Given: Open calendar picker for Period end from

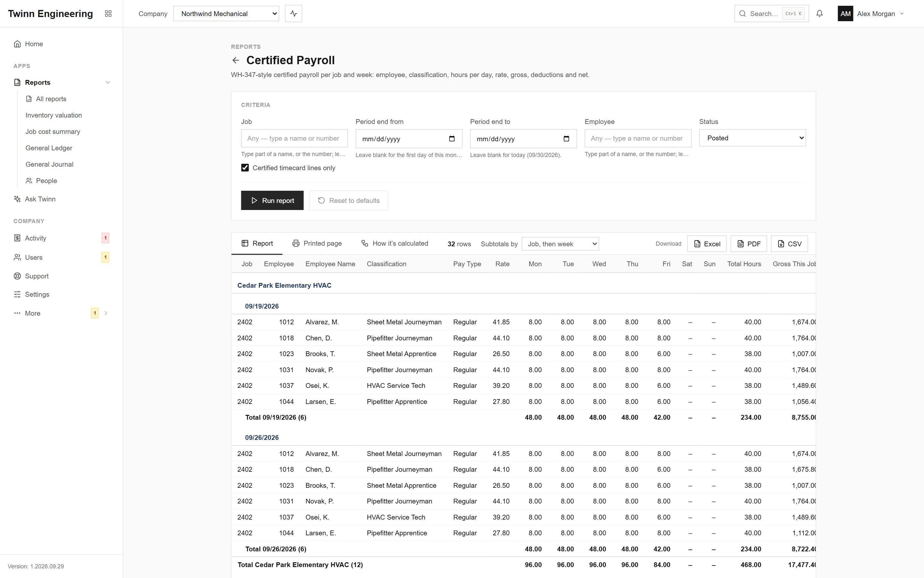Looking at the screenshot, I should click(x=452, y=139).
